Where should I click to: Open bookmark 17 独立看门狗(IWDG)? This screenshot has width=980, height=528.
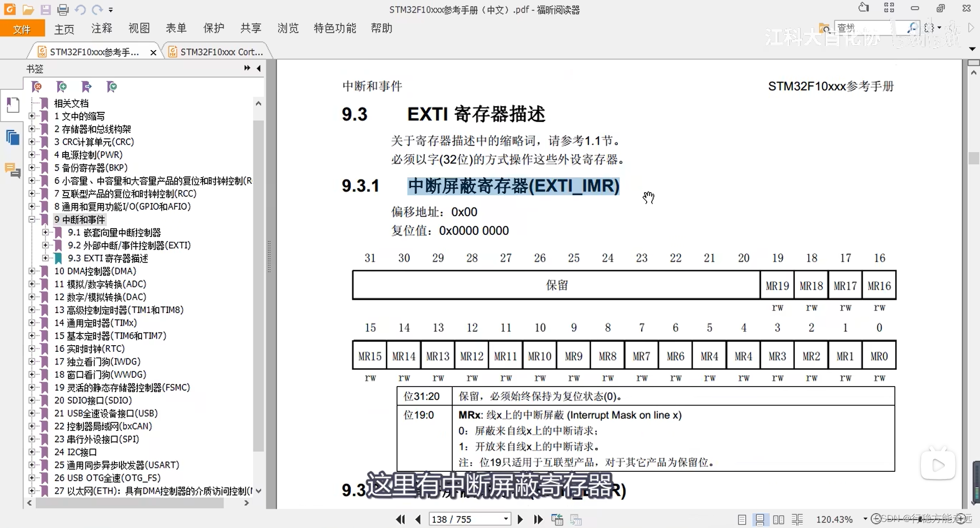click(97, 362)
